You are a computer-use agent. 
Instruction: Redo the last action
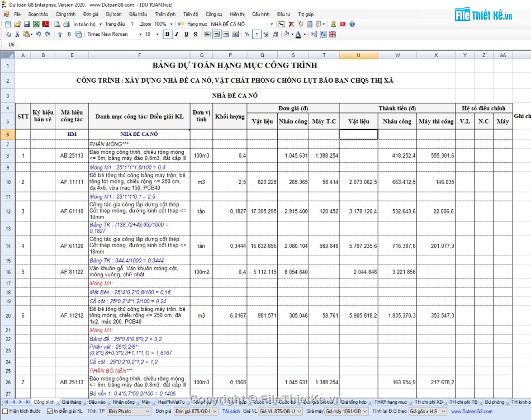click(48, 34)
